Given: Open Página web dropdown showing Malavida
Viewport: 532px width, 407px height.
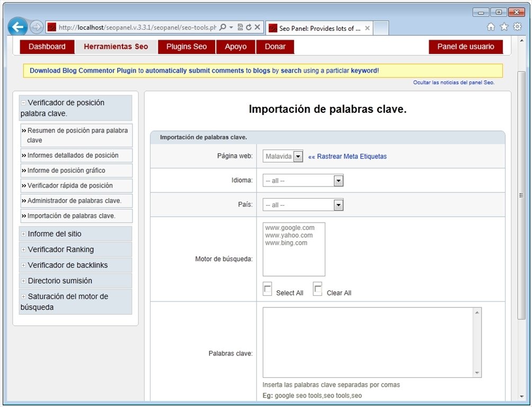Looking at the screenshot, I should [x=282, y=156].
